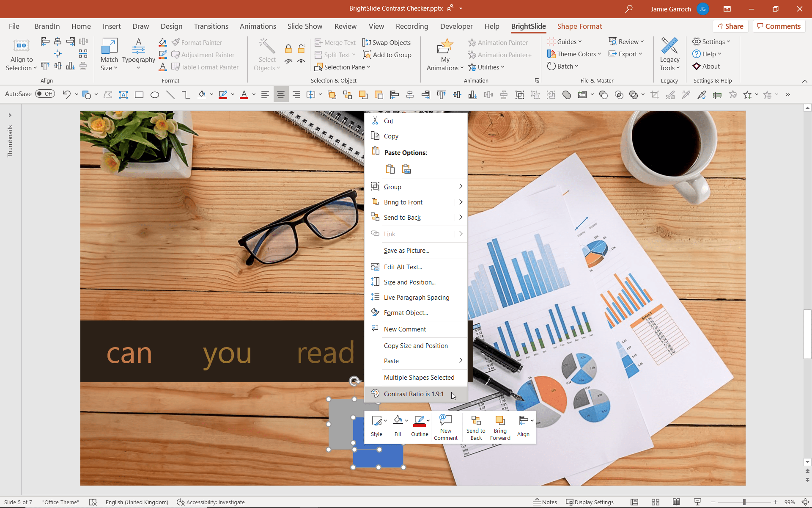Screen dimensions: 812x508
Task: Click the Align Left objects icon in ribbon
Action: (45, 41)
